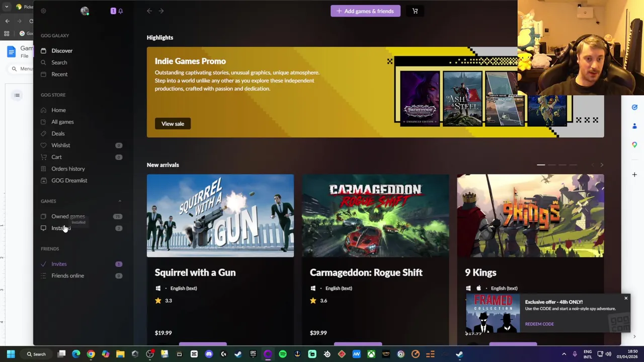Open Orders history

[68, 169]
